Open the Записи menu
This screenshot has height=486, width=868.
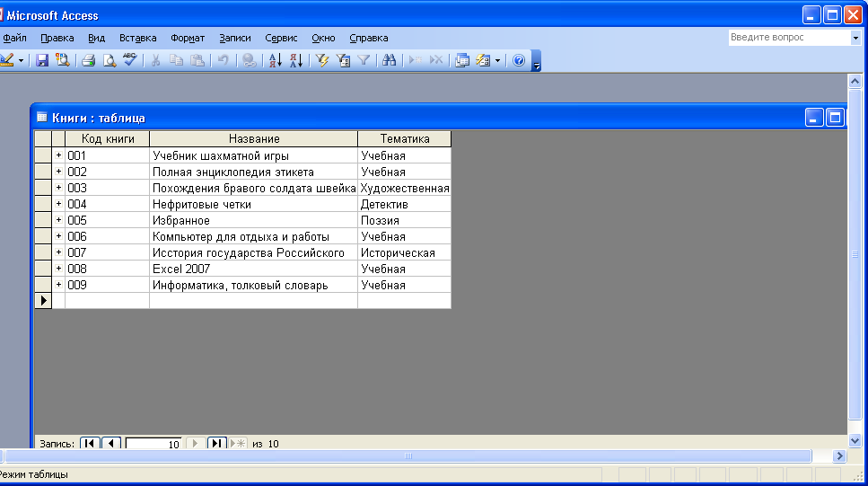click(x=234, y=38)
